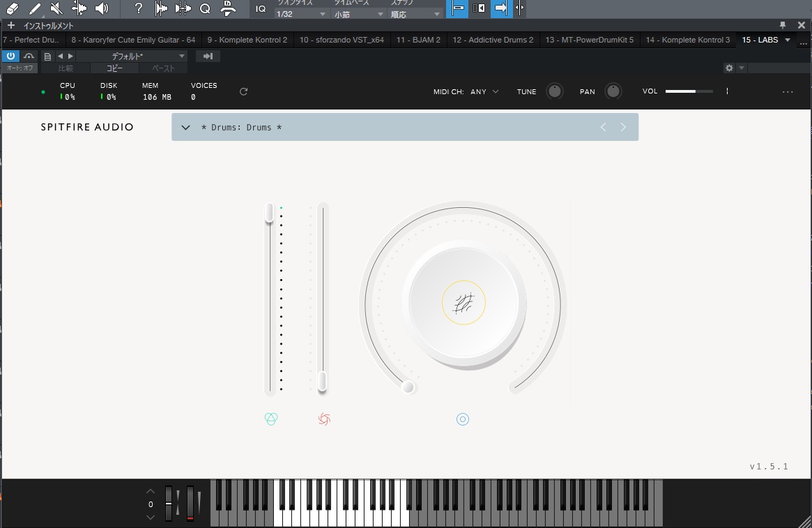Click the green Expression slider icon
The width and height of the screenshot is (812, 528).
tap(271, 419)
